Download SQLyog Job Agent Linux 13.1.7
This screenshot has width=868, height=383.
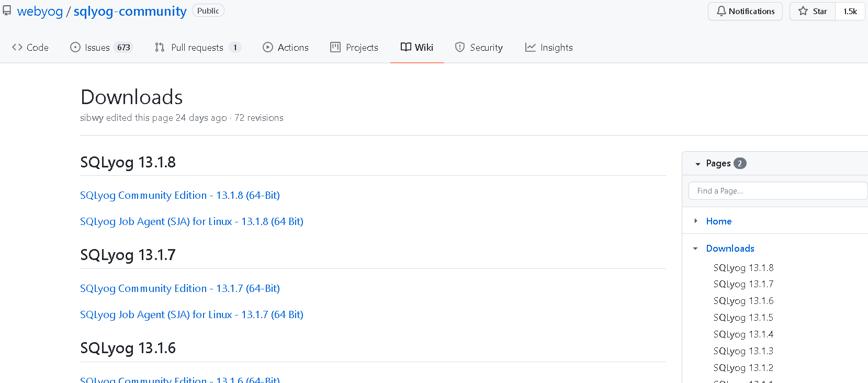(191, 314)
